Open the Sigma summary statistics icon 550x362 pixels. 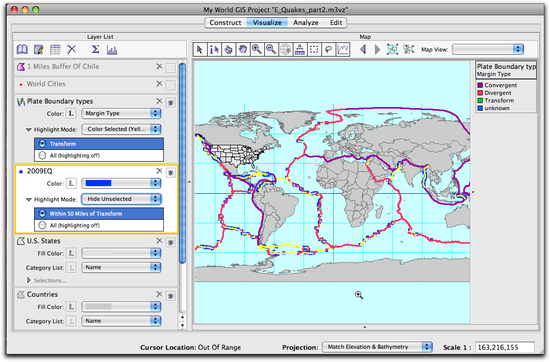tap(95, 49)
